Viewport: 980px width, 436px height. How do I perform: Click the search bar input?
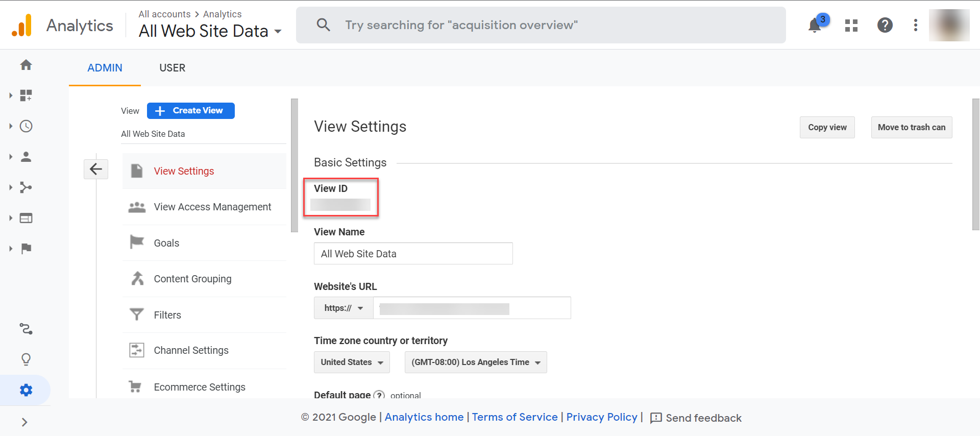click(541, 25)
